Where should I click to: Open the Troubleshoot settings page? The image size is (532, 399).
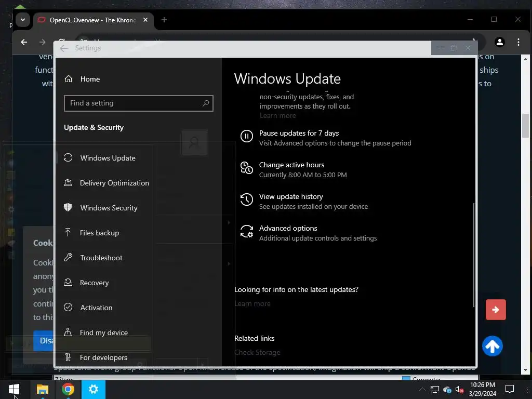[101, 258]
